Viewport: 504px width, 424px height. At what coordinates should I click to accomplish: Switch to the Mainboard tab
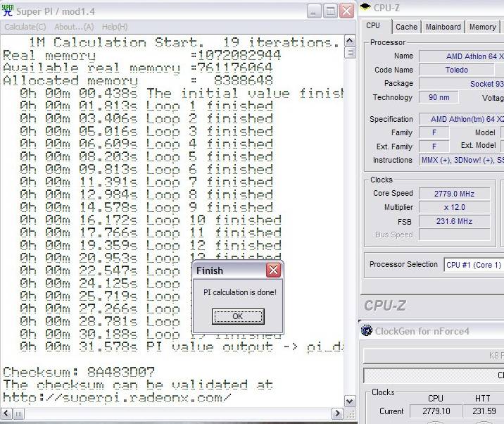pyautogui.click(x=443, y=27)
